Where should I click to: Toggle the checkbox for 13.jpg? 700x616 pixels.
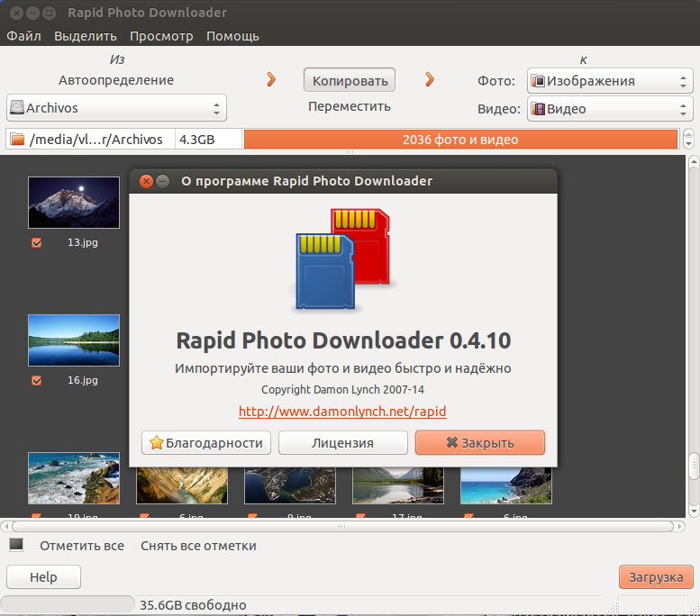[37, 242]
